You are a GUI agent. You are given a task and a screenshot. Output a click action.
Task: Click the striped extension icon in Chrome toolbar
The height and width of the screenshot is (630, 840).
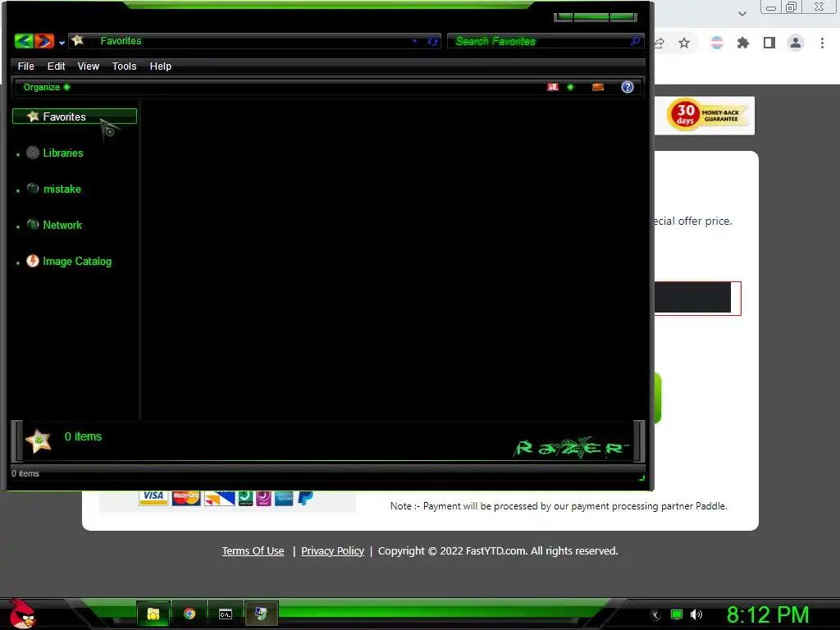(x=716, y=43)
